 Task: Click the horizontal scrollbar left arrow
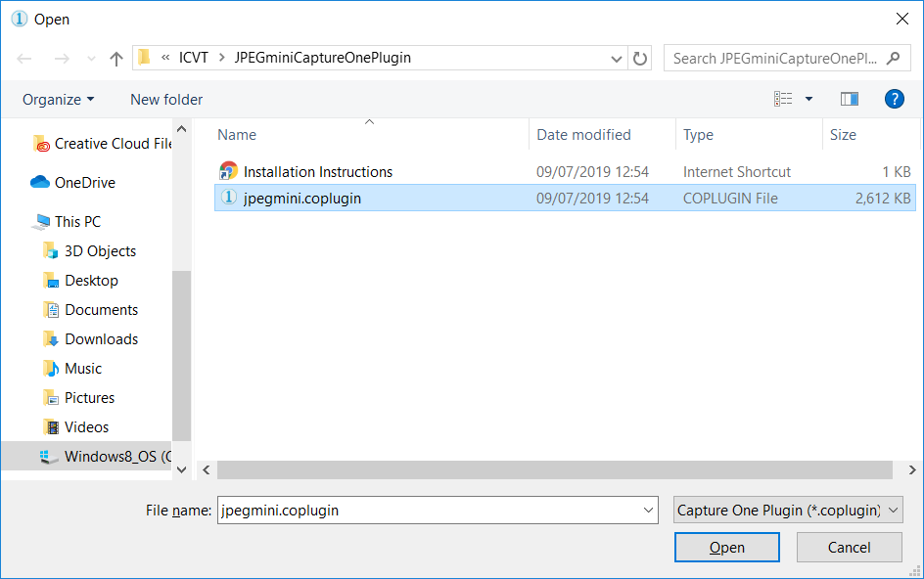point(207,470)
